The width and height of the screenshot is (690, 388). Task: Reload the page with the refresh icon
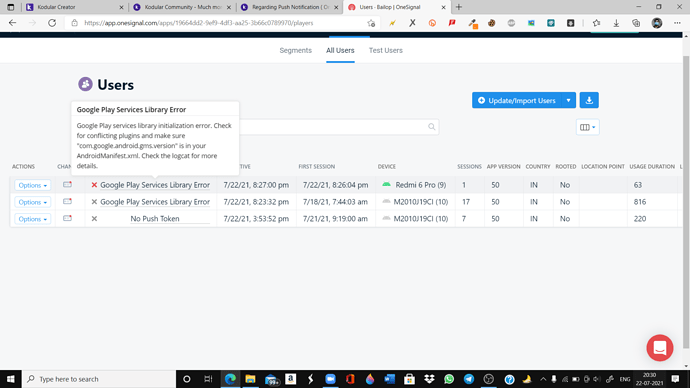point(52,23)
